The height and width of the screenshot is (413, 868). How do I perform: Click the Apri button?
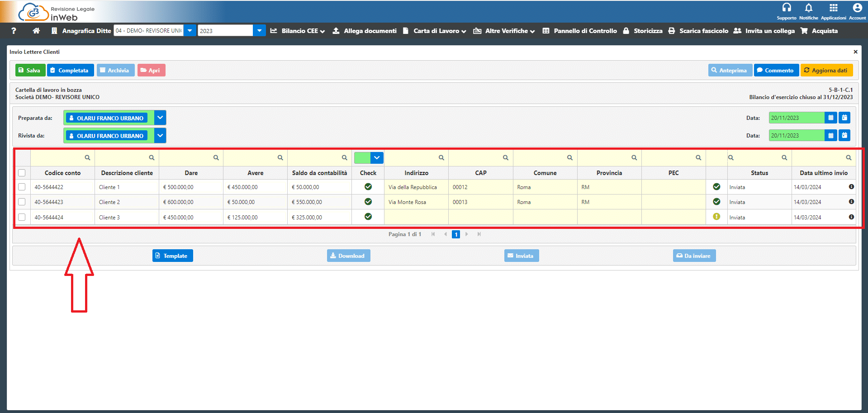click(151, 70)
